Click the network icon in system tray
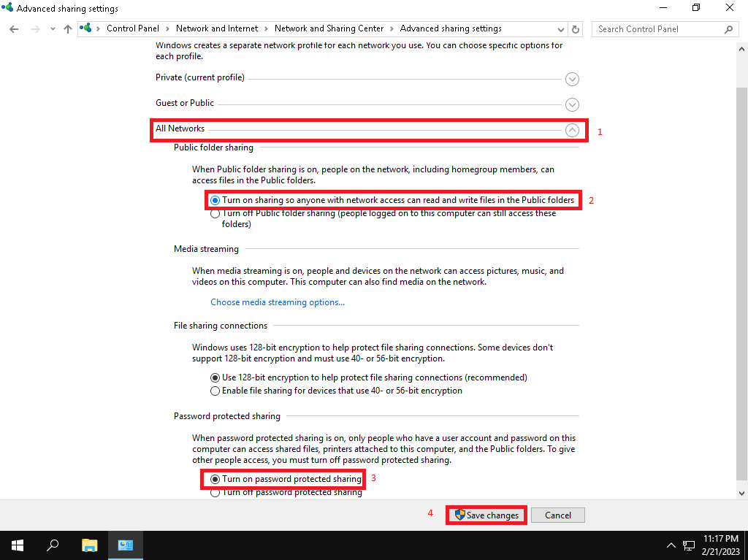 pos(688,545)
